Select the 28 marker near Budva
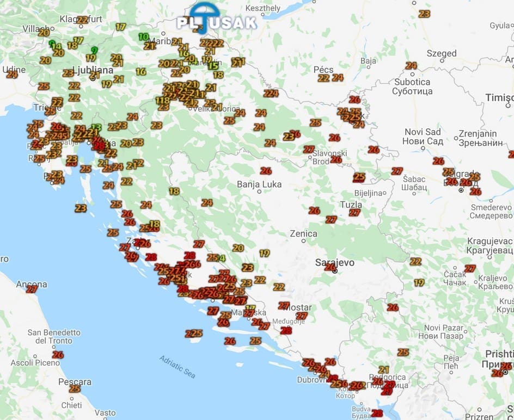Image resolution: width=514 pixels, height=420 pixels. click(x=377, y=413)
